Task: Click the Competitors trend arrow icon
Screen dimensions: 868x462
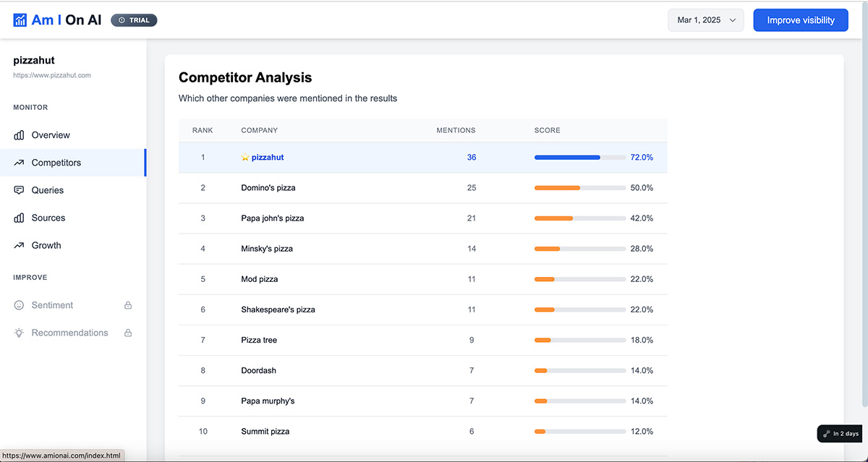Action: coord(19,163)
